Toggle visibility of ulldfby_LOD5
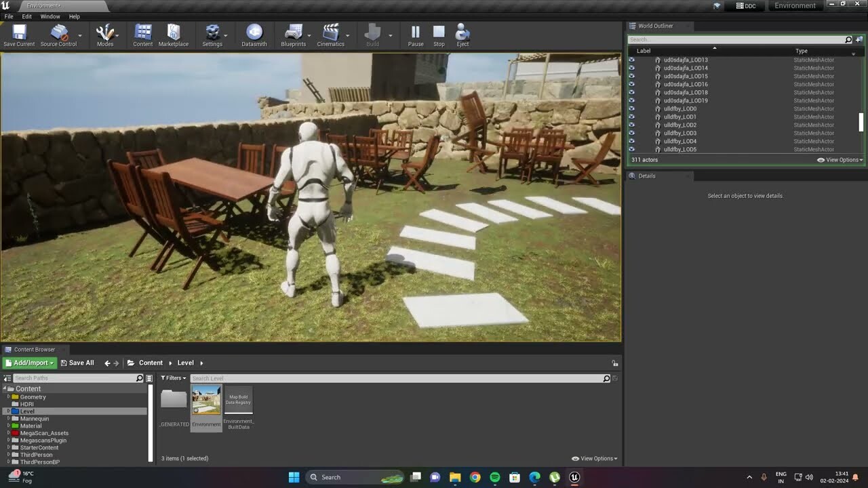The image size is (868, 488). click(631, 149)
